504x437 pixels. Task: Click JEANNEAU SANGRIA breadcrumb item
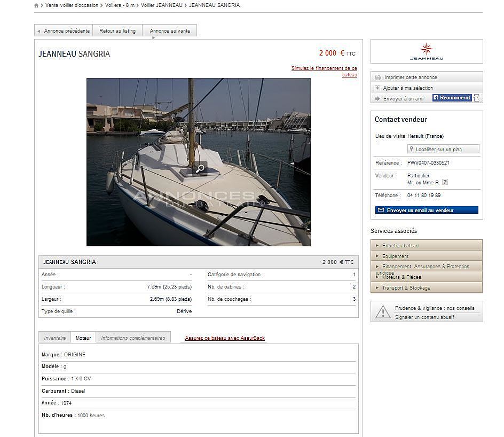215,5
